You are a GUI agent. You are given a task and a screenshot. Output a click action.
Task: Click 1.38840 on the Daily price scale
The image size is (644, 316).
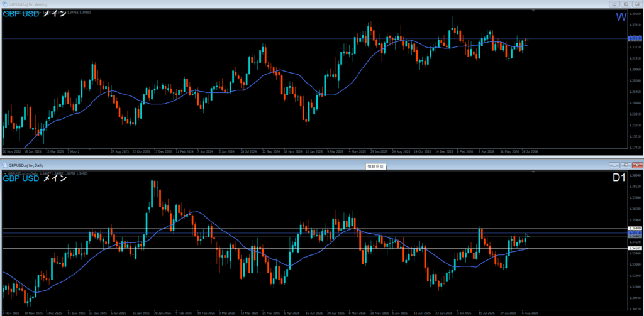click(x=635, y=176)
